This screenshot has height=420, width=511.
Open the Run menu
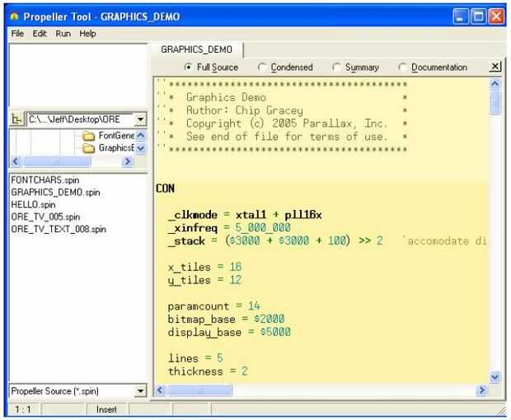pos(63,34)
